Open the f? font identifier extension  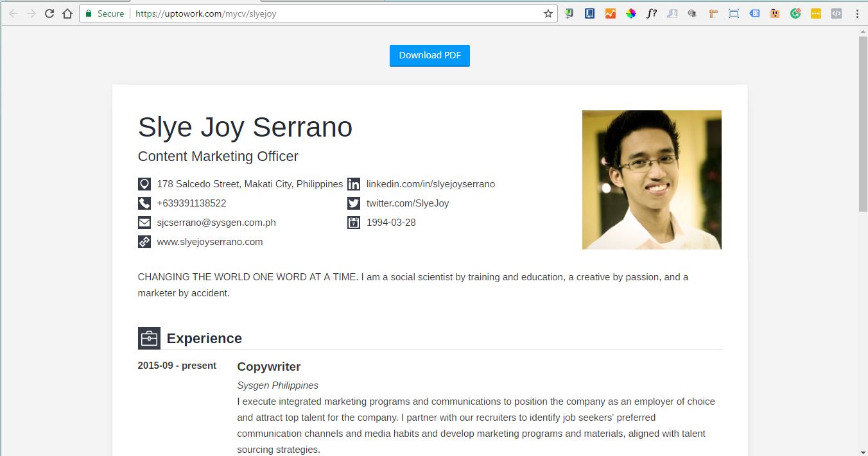[651, 13]
